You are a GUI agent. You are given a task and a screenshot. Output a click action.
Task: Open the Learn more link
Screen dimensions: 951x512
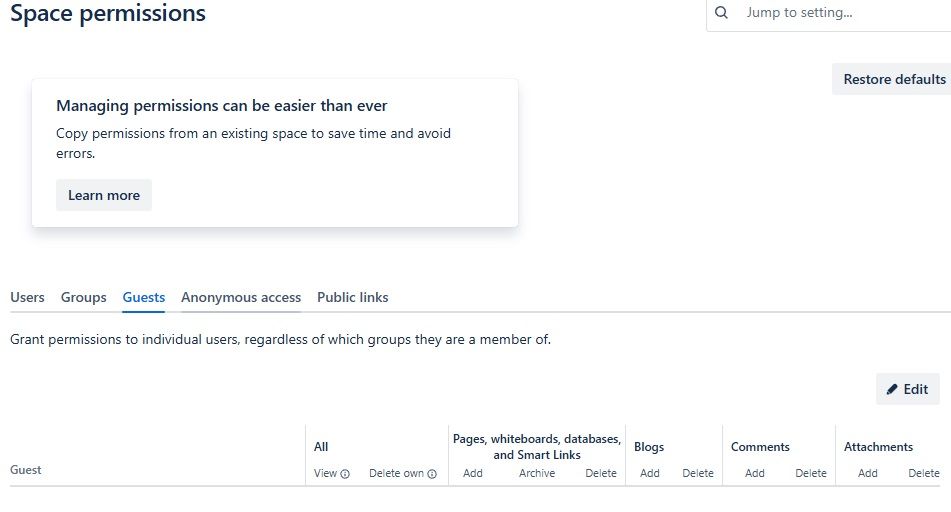(104, 195)
